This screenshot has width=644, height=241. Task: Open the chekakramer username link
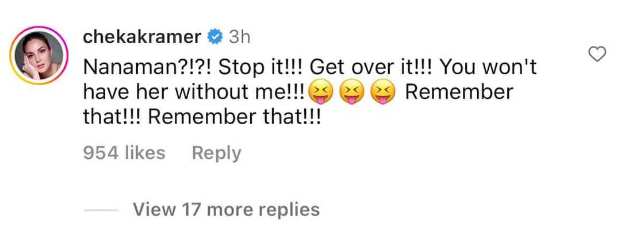(142, 37)
